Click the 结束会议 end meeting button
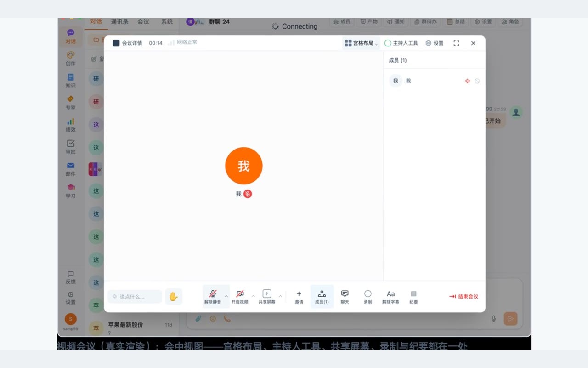Viewport: 588px width, 368px height. coord(464,297)
